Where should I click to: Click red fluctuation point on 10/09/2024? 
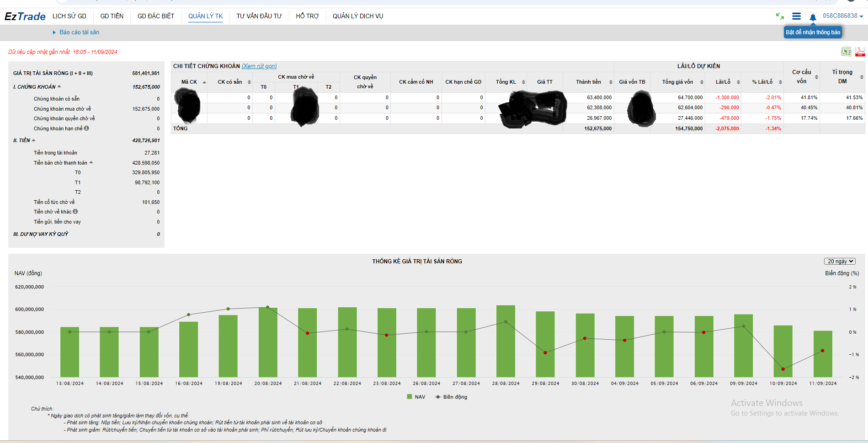783,369
